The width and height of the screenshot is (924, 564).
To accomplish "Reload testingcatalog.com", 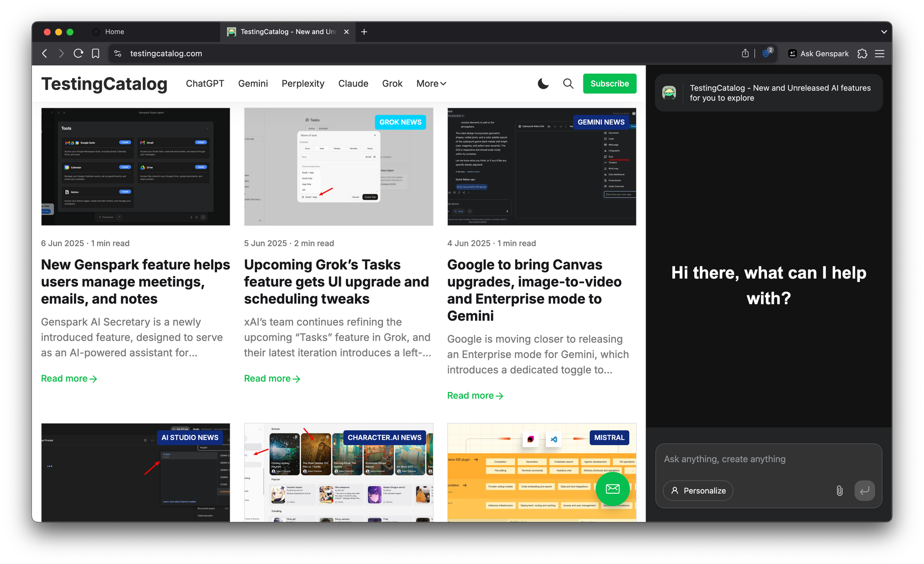I will coord(78,53).
